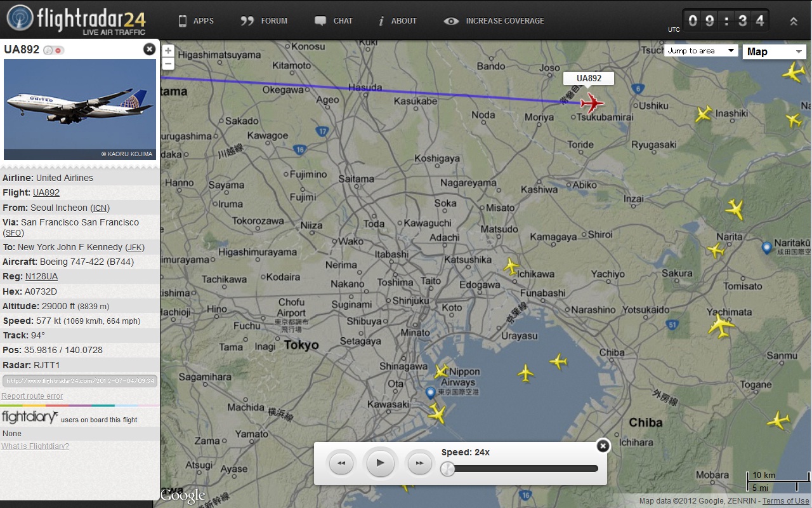The height and width of the screenshot is (508, 812).
Task: Follow the JFK airport link
Action: 134,247
